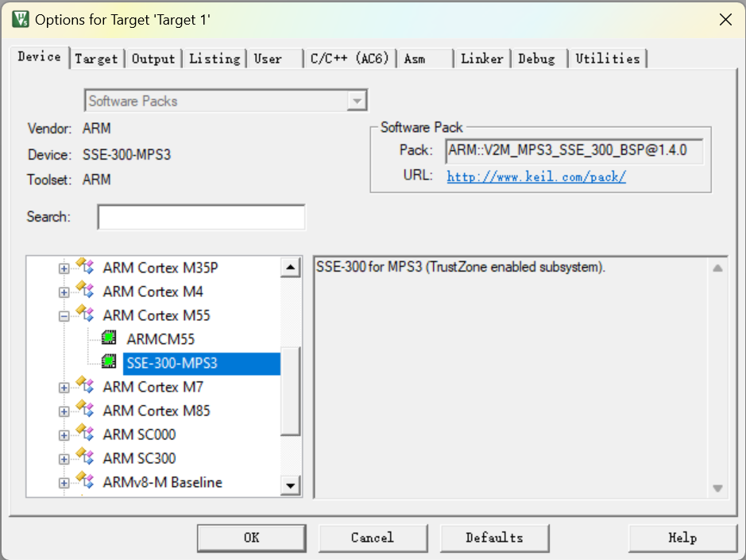The width and height of the screenshot is (746, 560).
Task: Click the SSE-300-MPS3 chip icon
Action: point(109,361)
